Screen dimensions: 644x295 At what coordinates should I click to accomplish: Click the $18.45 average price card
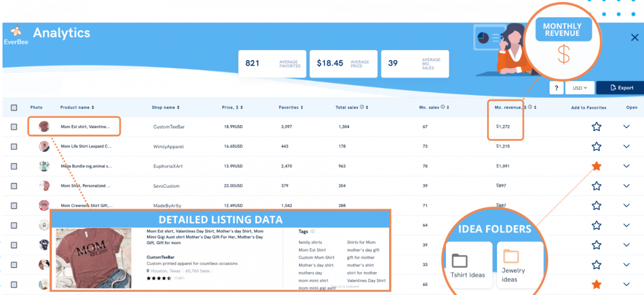coord(343,64)
